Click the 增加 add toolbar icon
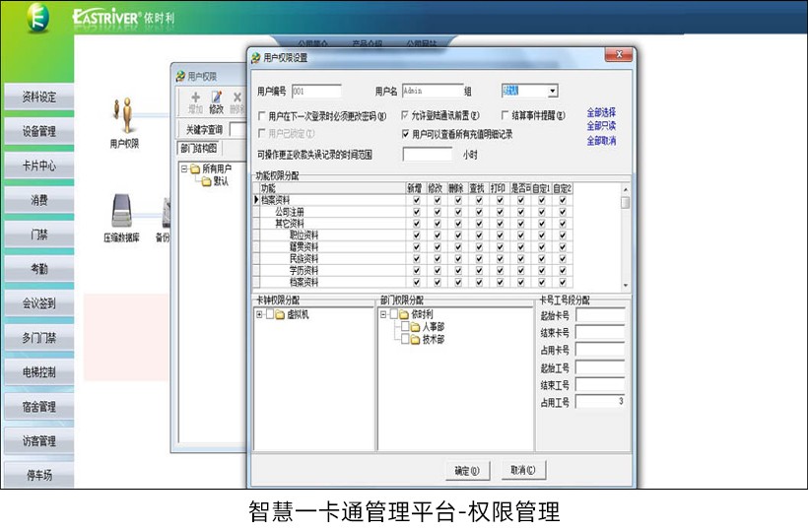 coord(195,99)
